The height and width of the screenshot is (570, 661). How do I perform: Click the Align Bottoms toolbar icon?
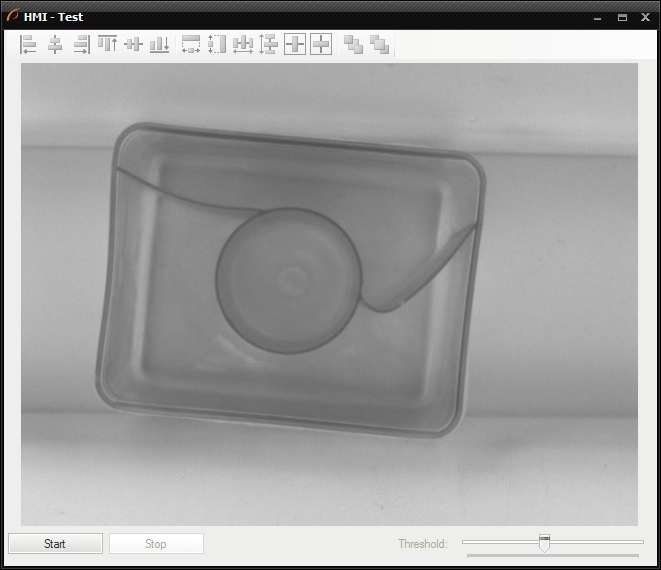(x=159, y=44)
